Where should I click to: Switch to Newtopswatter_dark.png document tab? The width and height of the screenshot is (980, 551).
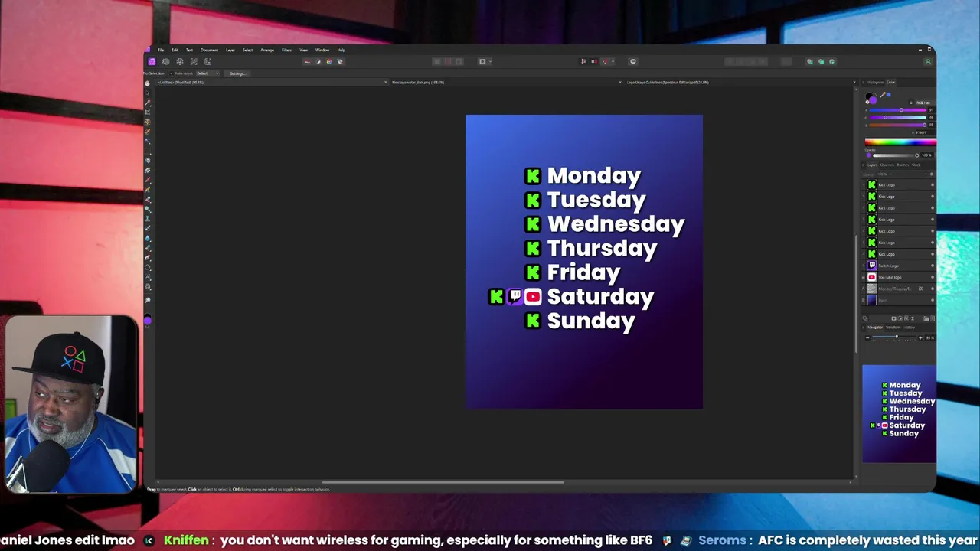click(417, 82)
